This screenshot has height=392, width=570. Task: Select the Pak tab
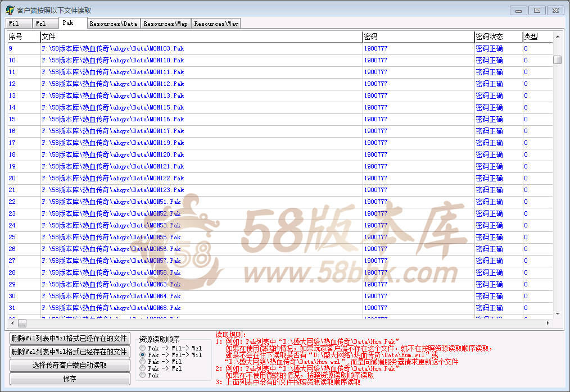(73, 22)
